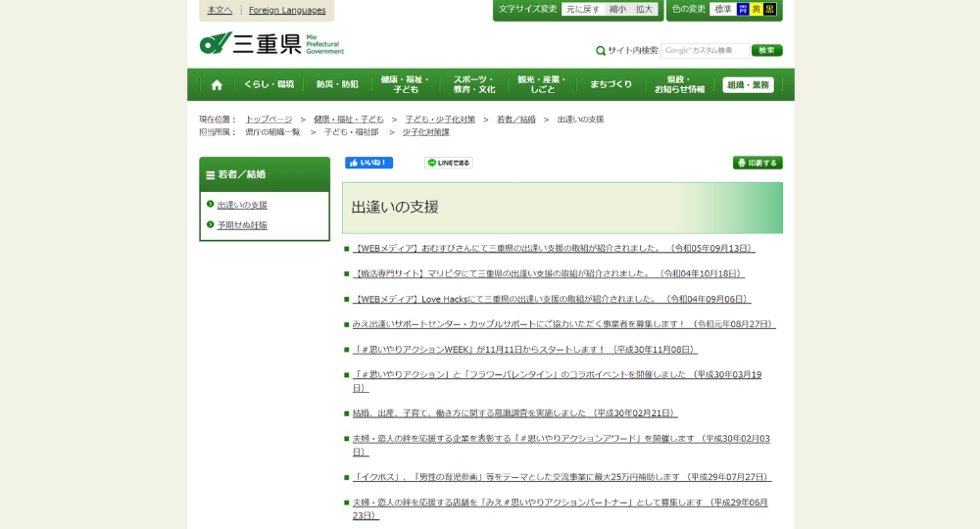Click the Mie Prefecture logo
The width and height of the screenshot is (980, 529).
click(271, 44)
